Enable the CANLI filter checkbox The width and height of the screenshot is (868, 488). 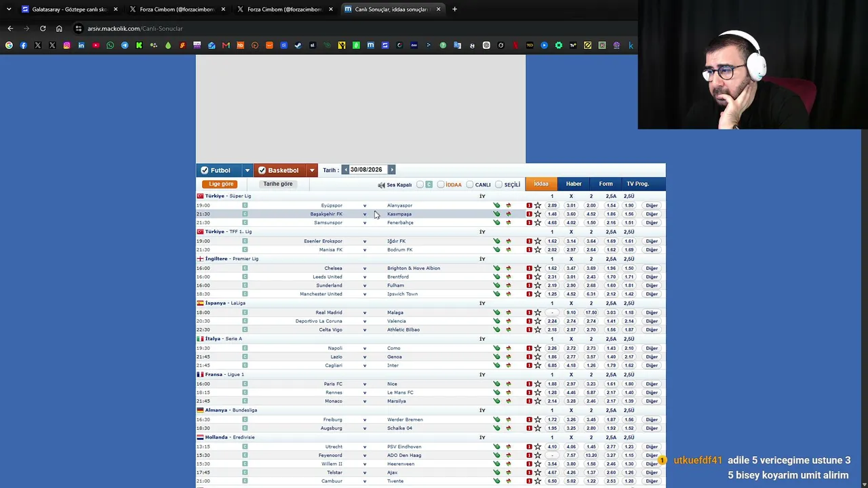coord(470,184)
